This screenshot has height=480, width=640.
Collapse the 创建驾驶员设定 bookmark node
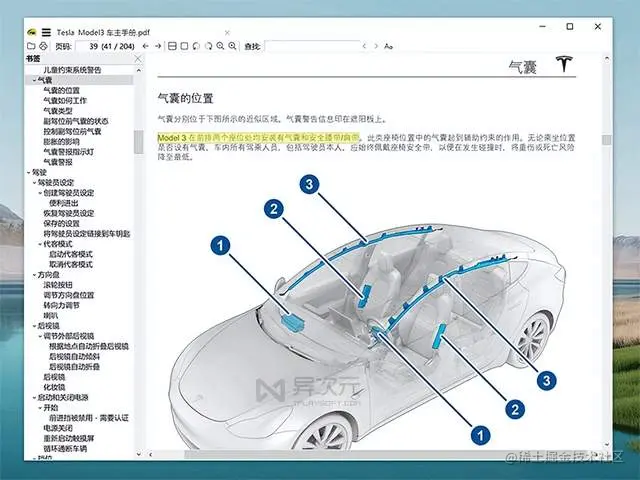coord(40,193)
